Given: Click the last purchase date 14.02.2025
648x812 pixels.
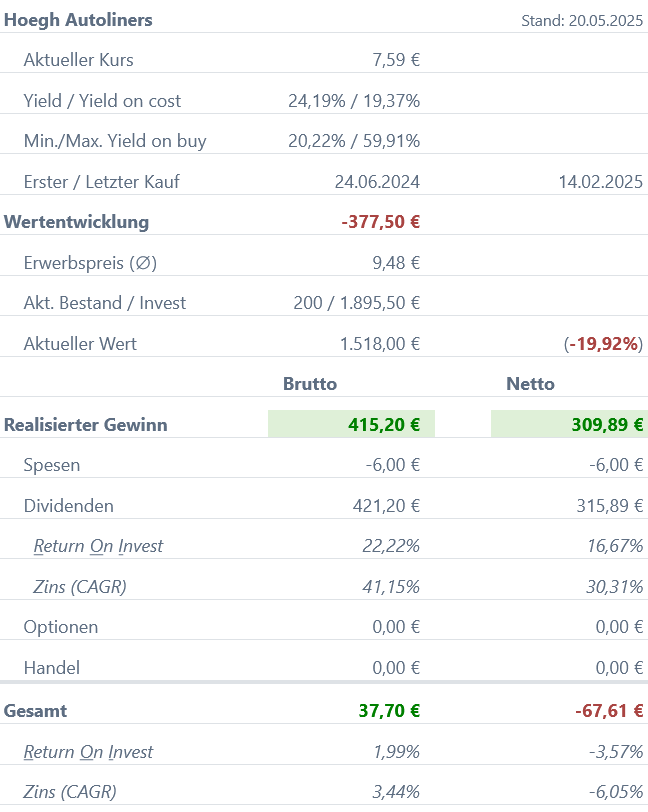Looking at the screenshot, I should point(600,182).
